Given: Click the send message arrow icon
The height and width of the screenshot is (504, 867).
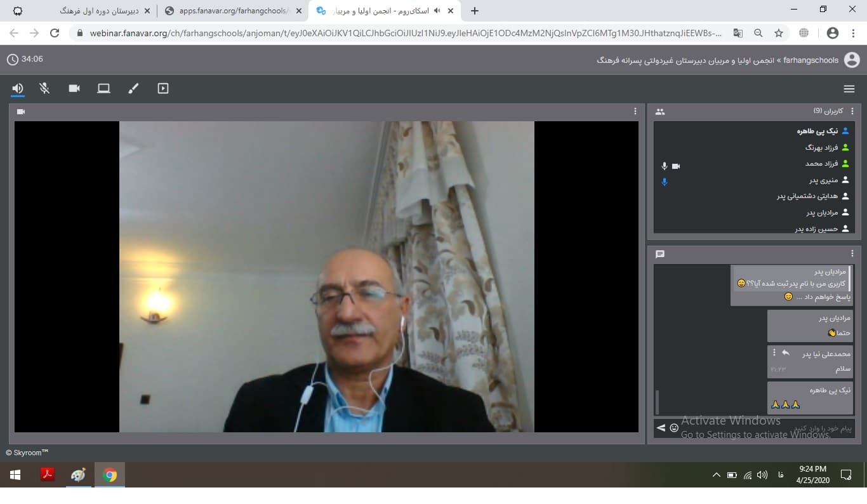Looking at the screenshot, I should [661, 428].
